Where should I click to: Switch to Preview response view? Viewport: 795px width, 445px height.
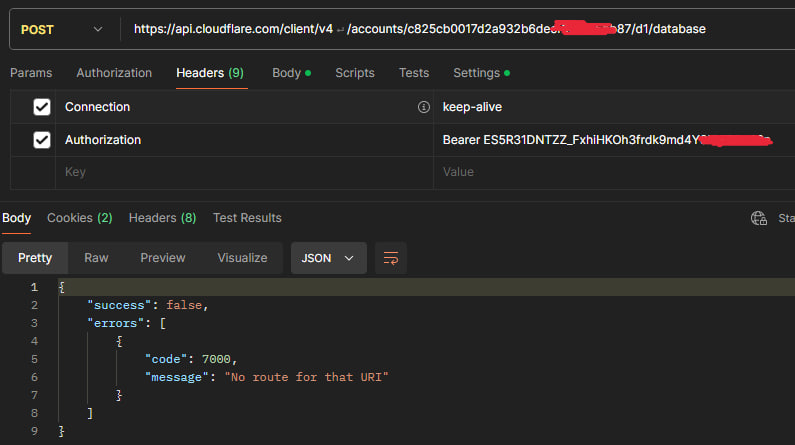point(163,258)
